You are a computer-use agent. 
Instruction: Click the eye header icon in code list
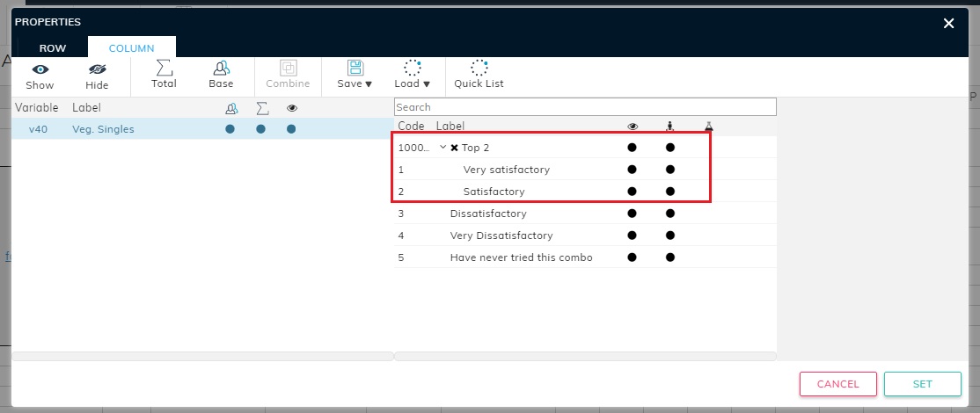[633, 127]
